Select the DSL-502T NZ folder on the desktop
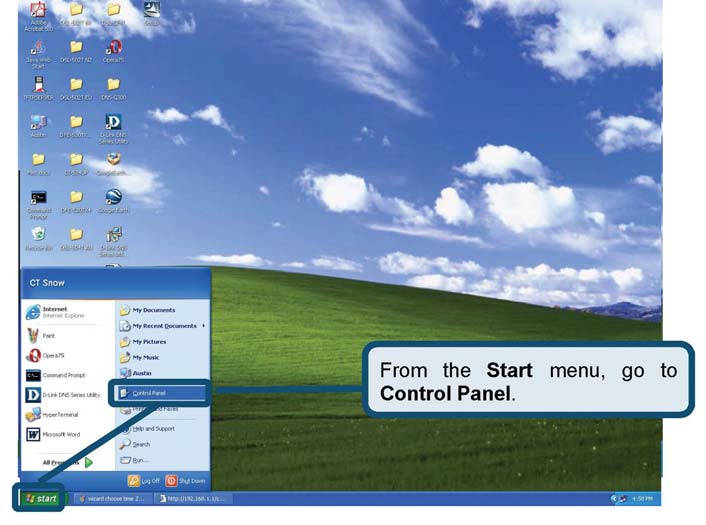This screenshot has width=706, height=525. [76, 50]
